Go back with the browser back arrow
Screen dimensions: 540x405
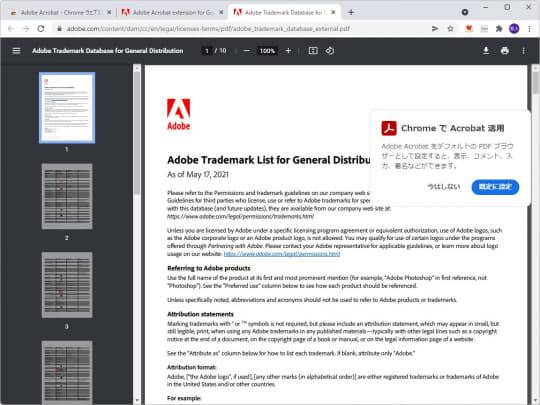11,29
